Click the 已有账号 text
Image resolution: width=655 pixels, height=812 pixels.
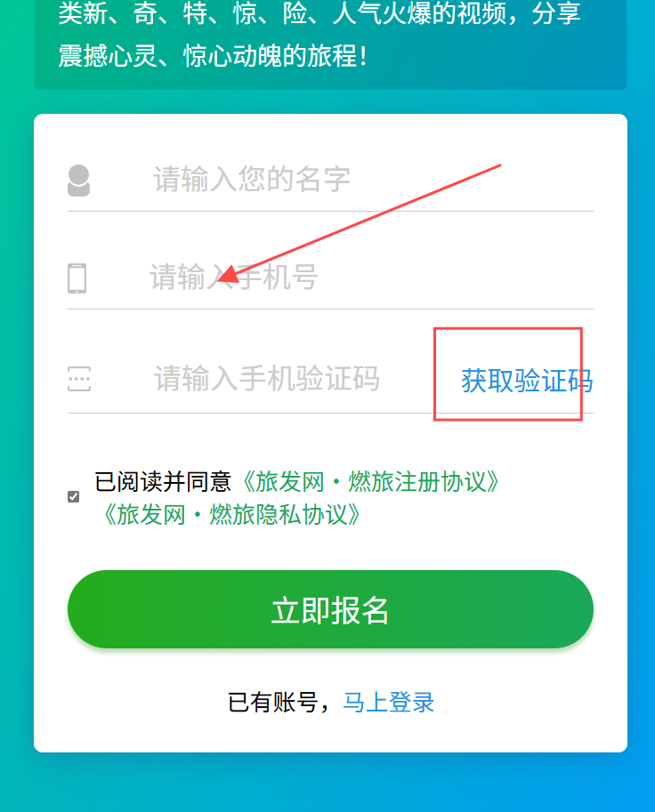272,703
